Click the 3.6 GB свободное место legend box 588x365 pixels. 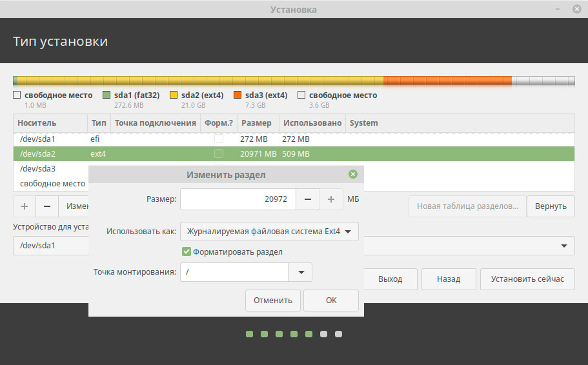[x=301, y=95]
